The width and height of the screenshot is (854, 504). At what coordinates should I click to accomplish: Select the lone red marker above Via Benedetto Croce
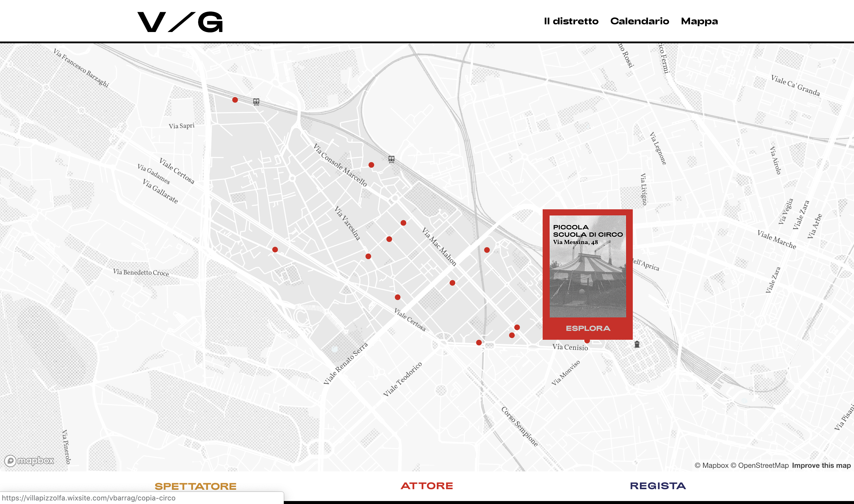275,250
